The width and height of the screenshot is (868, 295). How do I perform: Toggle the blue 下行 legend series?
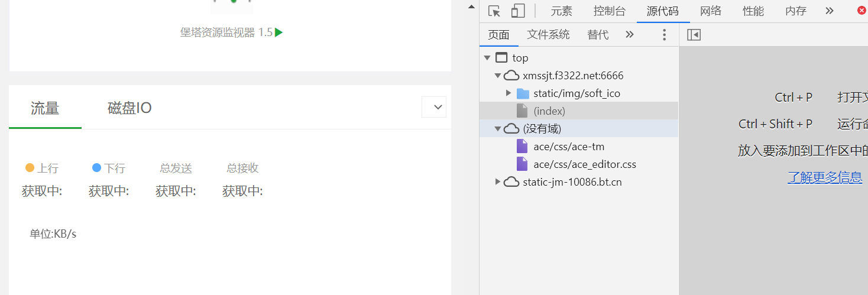[x=109, y=168]
